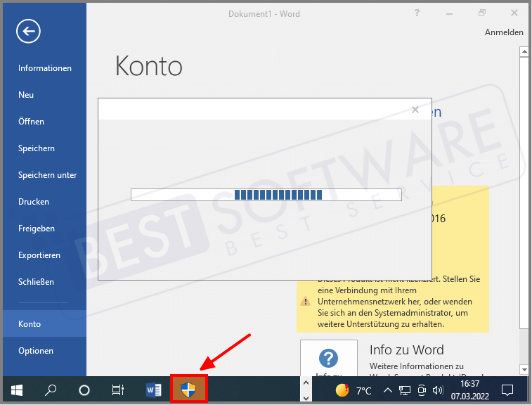Open Task View in taskbar
This screenshot has height=405, width=532.
click(118, 390)
